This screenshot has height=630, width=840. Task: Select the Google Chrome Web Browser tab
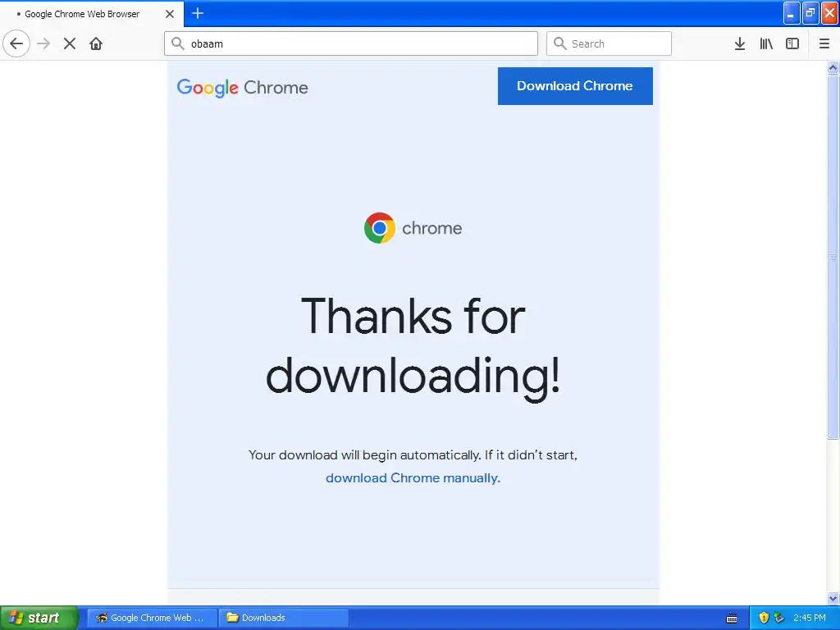tap(91, 14)
